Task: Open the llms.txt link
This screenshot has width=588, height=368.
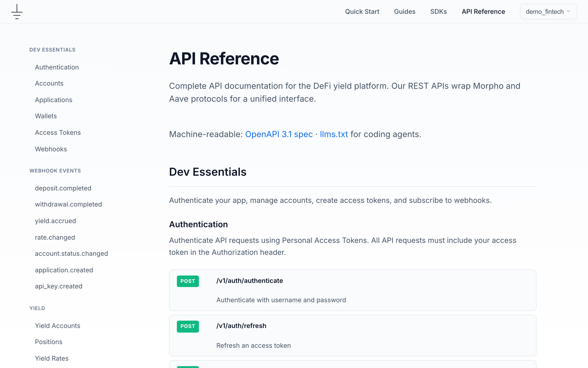Action: click(x=334, y=134)
